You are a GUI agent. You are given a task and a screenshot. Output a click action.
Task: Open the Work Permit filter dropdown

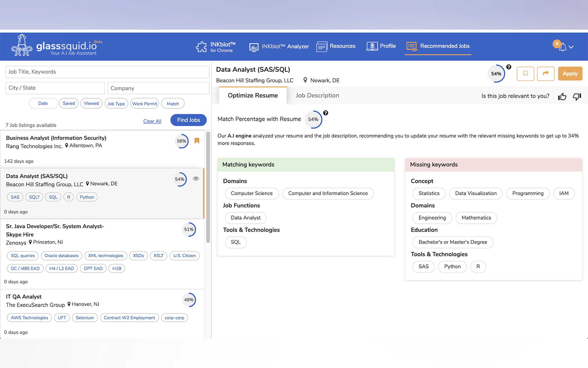point(144,104)
